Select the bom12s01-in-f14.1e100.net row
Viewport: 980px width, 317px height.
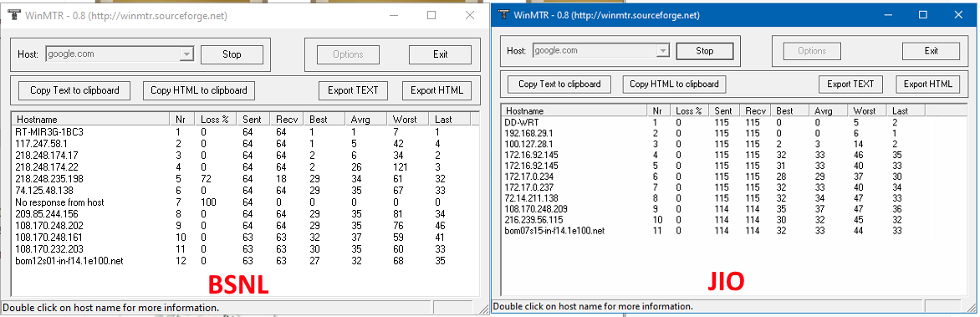click(x=244, y=261)
